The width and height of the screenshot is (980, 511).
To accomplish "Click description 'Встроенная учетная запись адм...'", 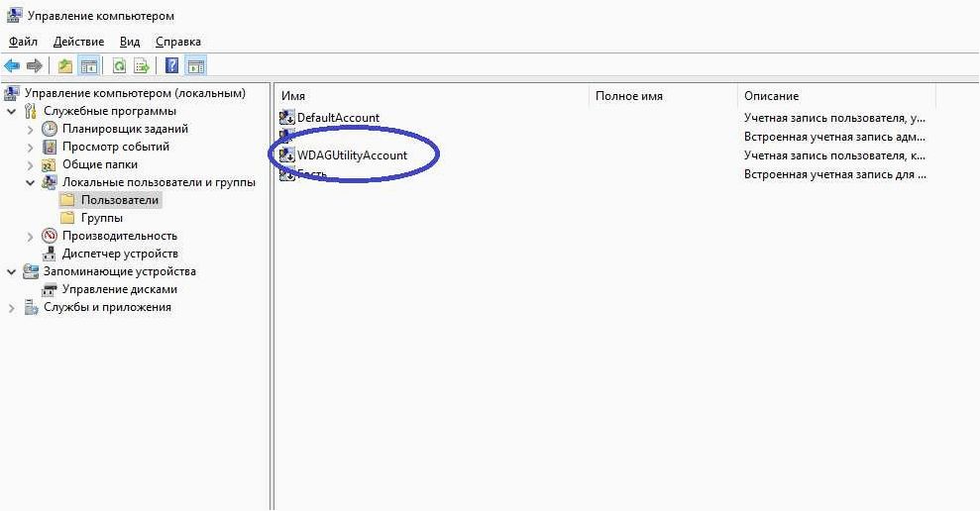I will coord(834,137).
